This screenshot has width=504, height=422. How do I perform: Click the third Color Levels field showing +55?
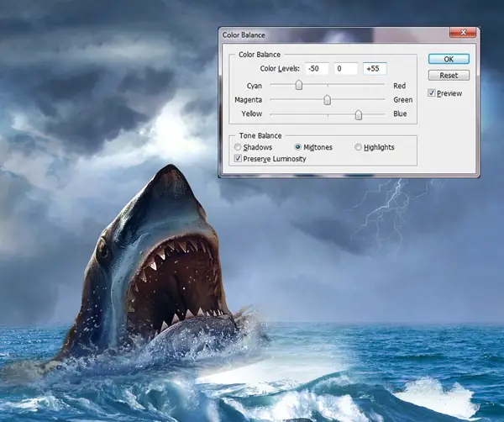(x=374, y=69)
